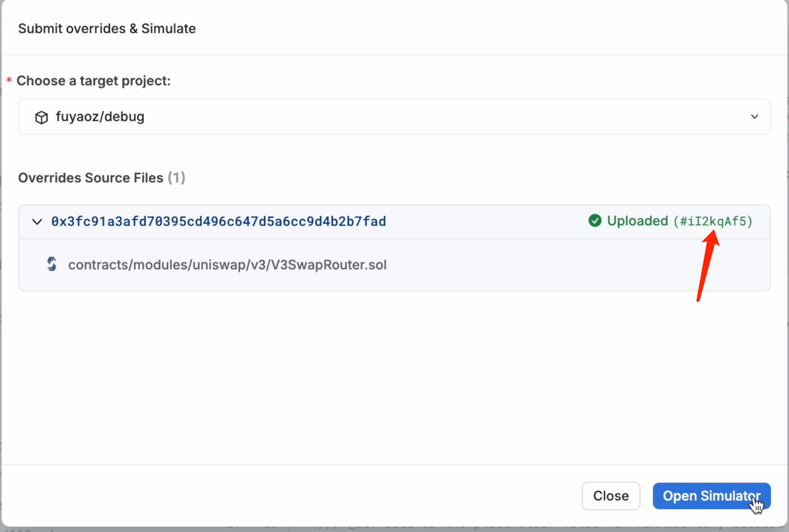Click the cube icon beside fuyaoz/debug
Viewport: 789px width, 532px height.
pos(42,117)
